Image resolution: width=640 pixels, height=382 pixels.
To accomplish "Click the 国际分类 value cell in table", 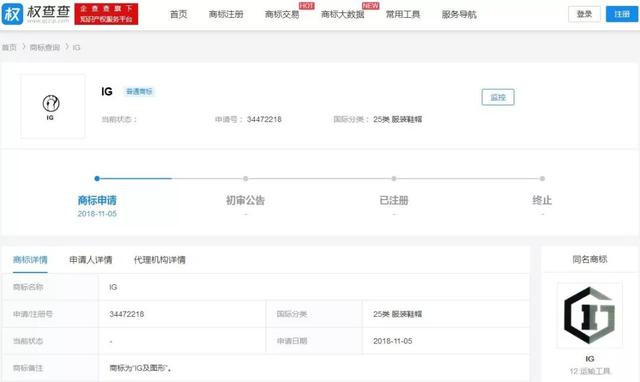I will [446, 314].
